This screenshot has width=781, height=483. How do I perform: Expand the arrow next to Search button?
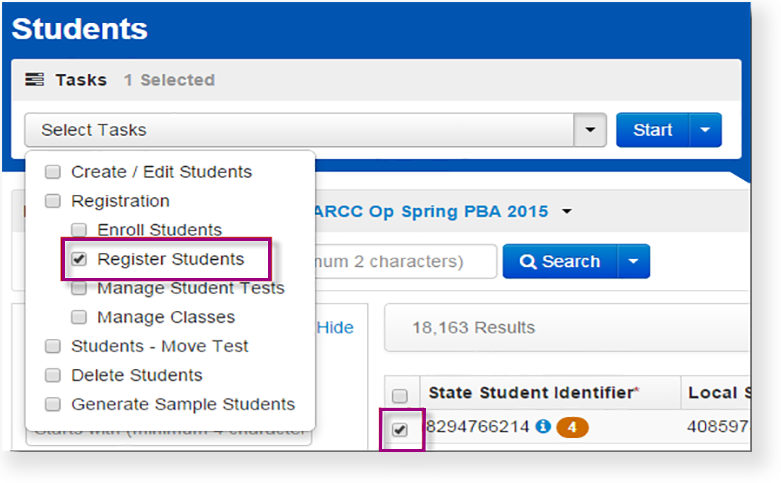634,262
